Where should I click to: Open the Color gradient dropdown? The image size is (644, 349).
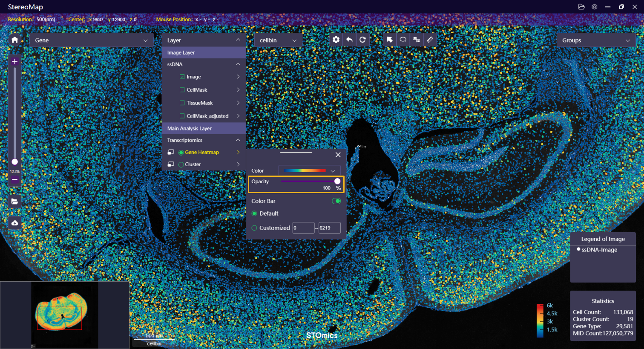coord(309,170)
